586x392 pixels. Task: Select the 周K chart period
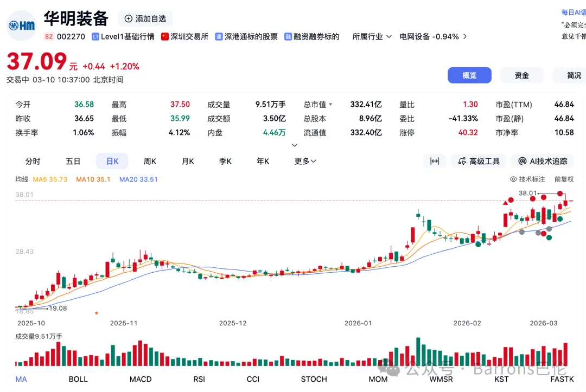[x=150, y=161]
